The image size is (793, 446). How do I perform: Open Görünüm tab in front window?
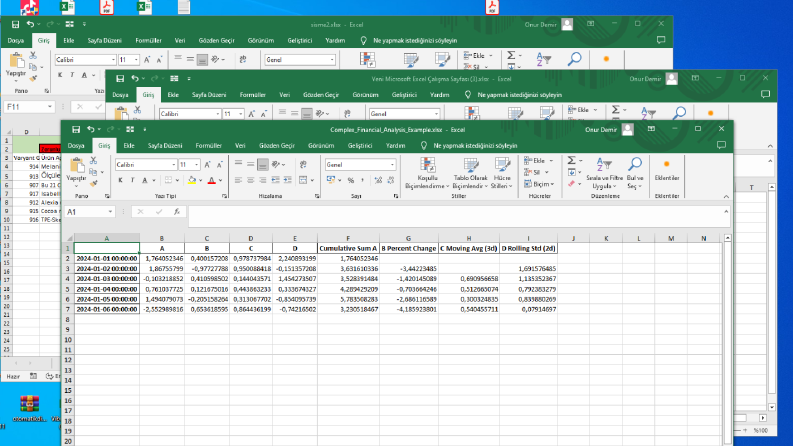pyautogui.click(x=321, y=146)
